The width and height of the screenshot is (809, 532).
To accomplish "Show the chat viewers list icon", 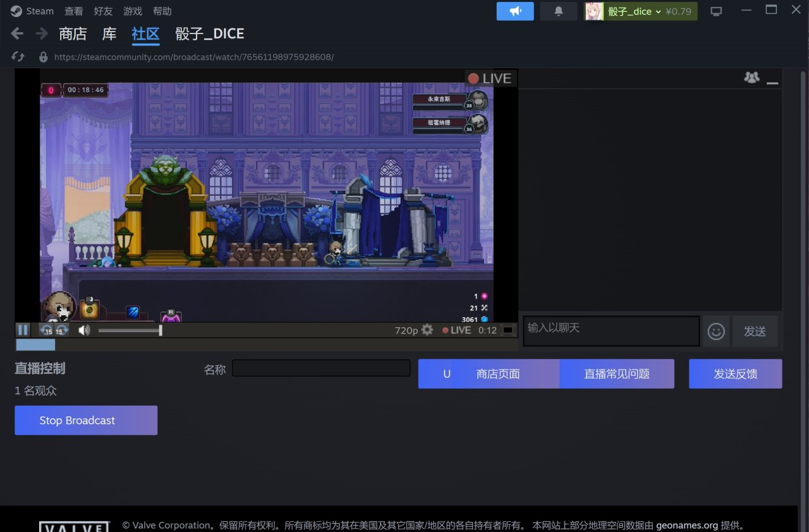I will tap(751, 78).
